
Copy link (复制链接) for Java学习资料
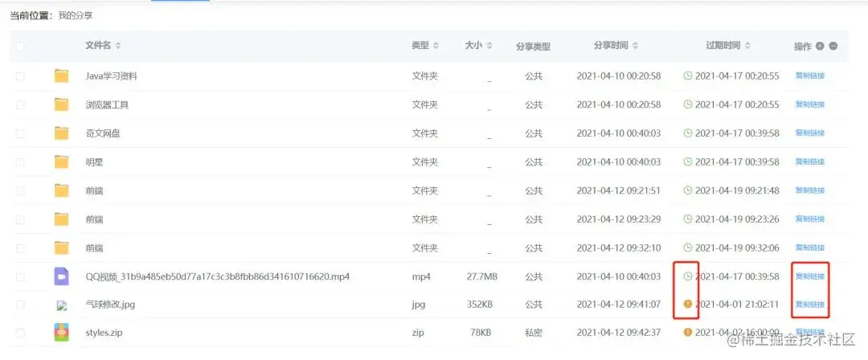[x=810, y=76]
